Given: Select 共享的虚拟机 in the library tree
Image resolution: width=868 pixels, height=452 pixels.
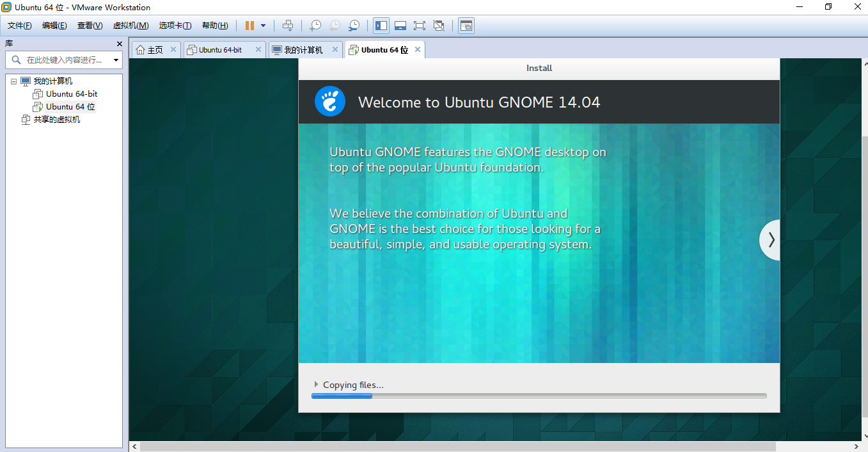Looking at the screenshot, I should (x=57, y=120).
